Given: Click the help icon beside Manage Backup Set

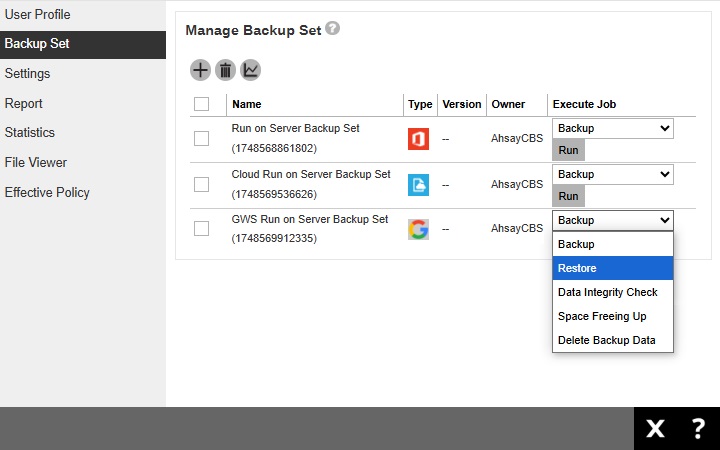Looking at the screenshot, I should (333, 29).
